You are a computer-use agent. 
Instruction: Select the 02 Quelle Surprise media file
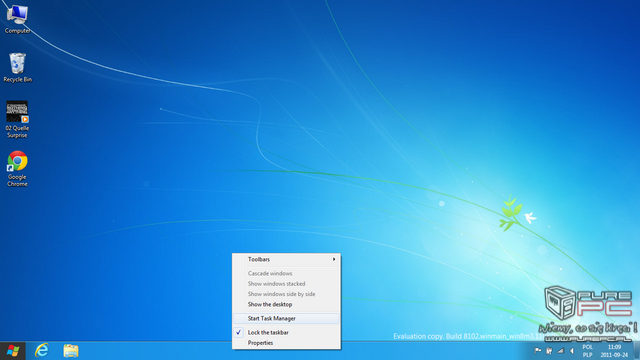pos(17,120)
